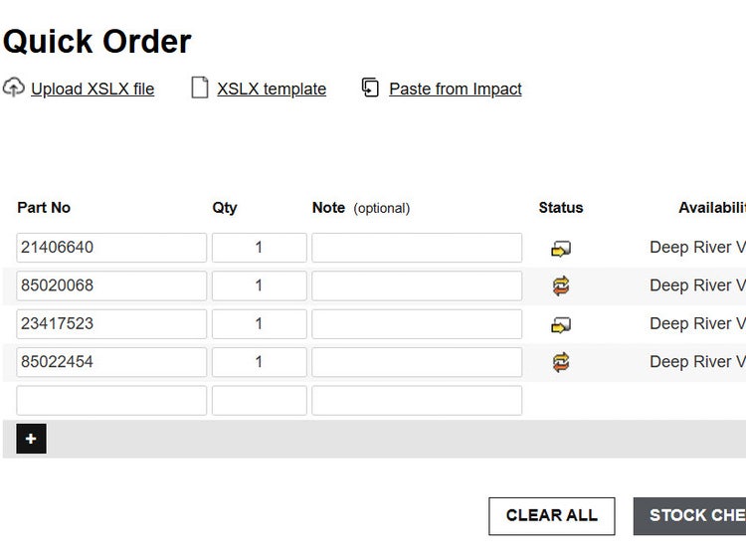The image size is (746, 560).
Task: Click the XSLX template document icon
Action: [200, 88]
